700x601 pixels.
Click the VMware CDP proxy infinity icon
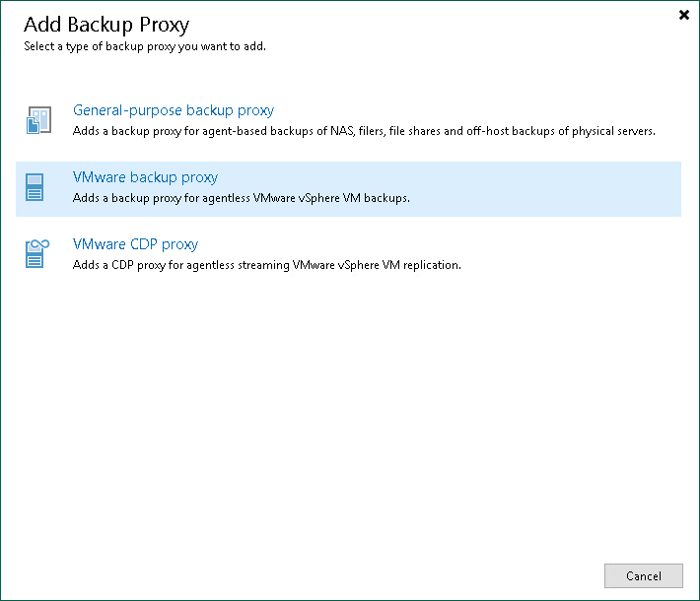36,253
